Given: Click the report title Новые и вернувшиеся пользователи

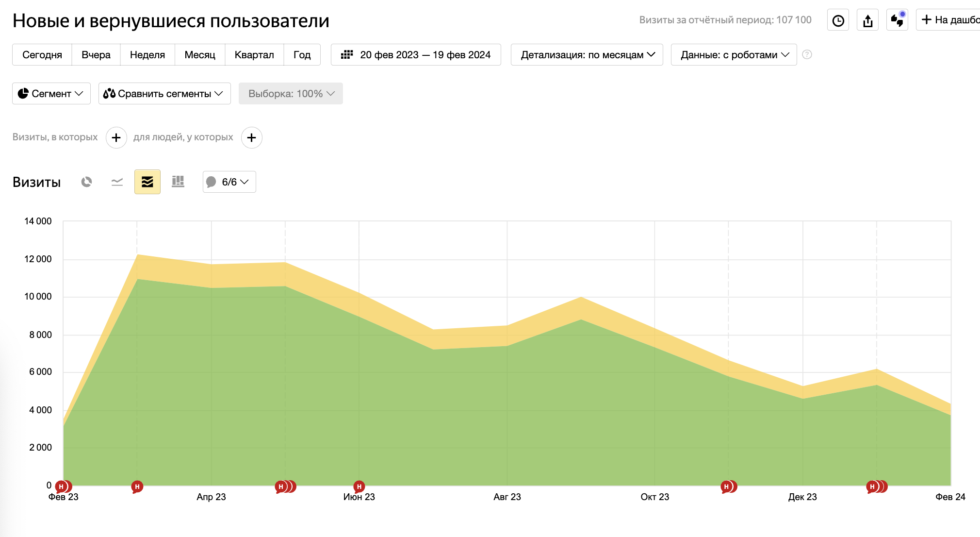Looking at the screenshot, I should coord(171,21).
